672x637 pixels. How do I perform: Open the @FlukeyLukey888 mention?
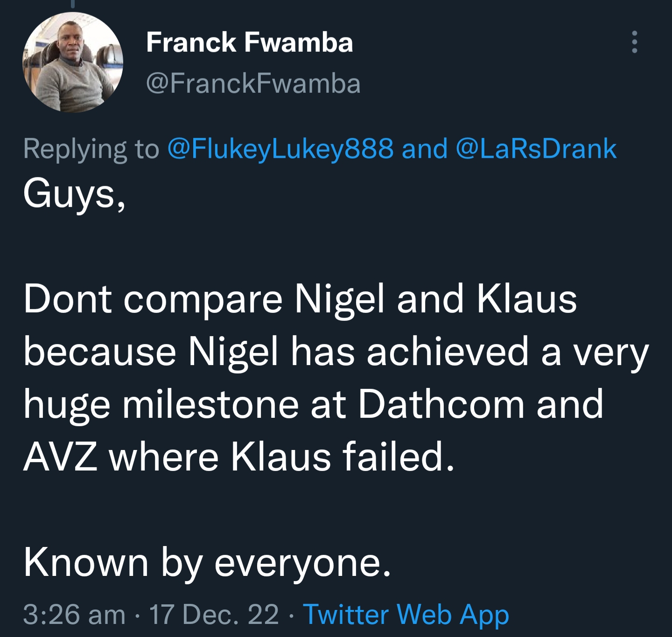pyautogui.click(x=280, y=149)
